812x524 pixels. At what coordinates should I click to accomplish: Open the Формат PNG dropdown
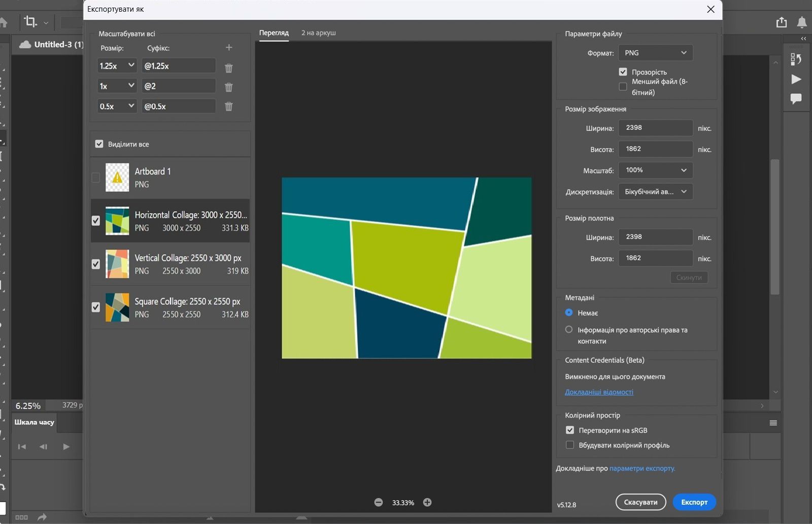(x=655, y=53)
